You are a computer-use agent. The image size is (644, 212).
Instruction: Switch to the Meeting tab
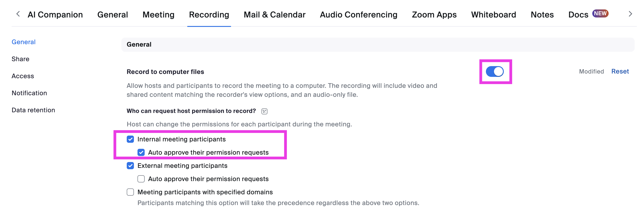tap(158, 15)
